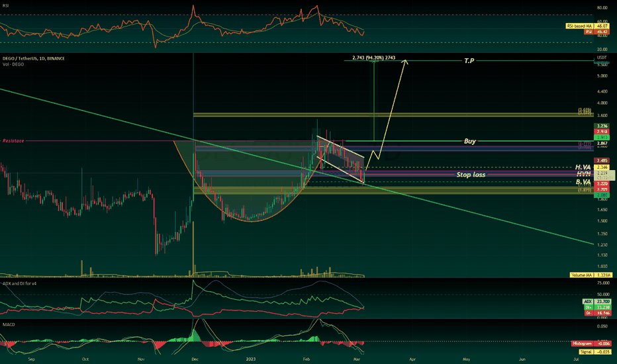Click the 2023 year on time axis
Viewport: 617px width, 364px height.
251,359
